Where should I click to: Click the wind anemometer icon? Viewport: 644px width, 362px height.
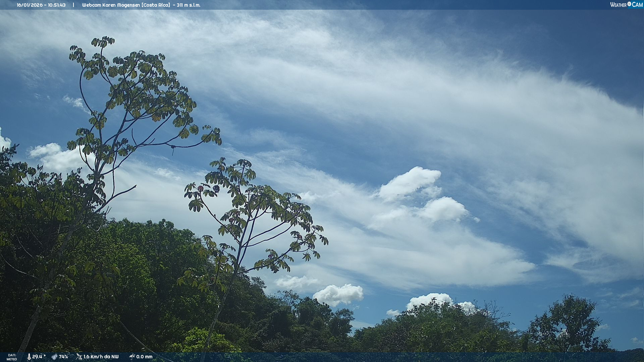coord(79,357)
